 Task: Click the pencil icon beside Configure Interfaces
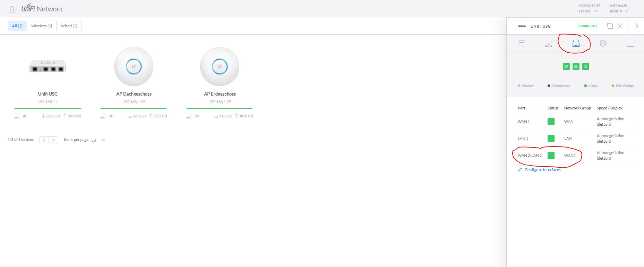(520, 170)
